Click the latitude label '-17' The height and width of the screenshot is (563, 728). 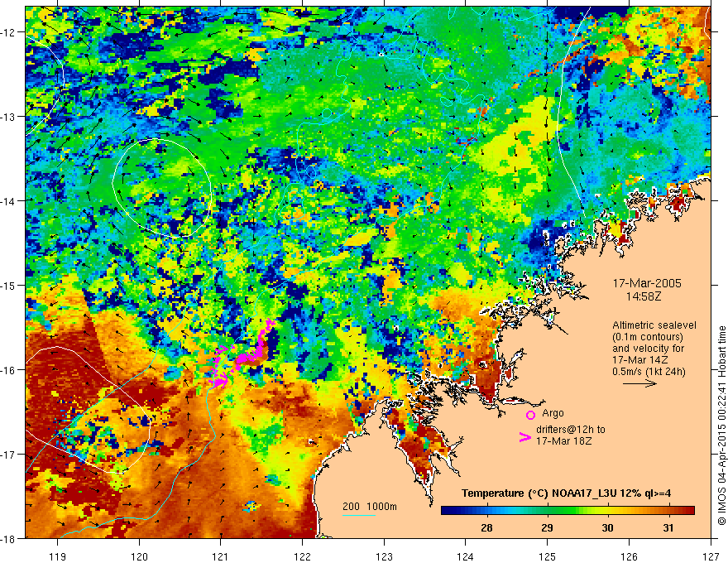point(9,455)
